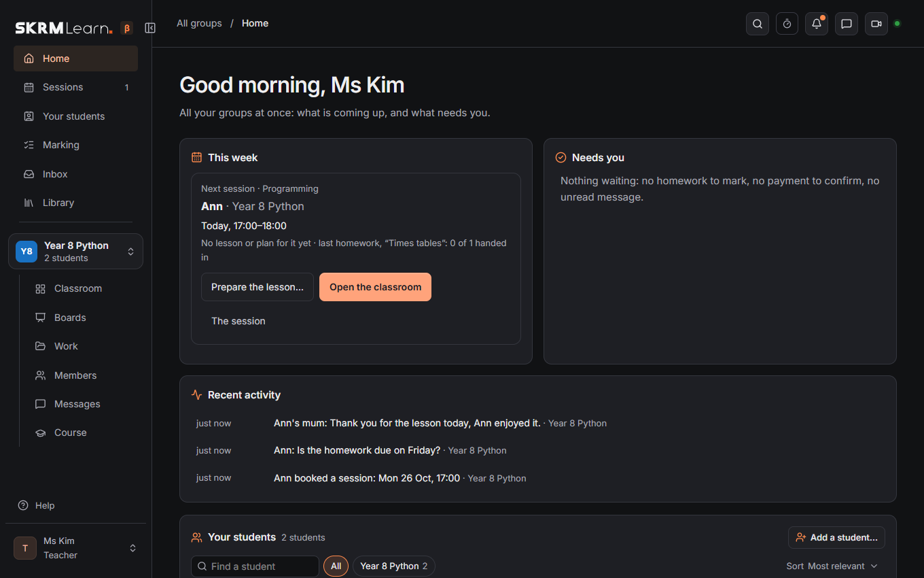Click the beta badge next to the logo
Screen dimensions: 924x578
click(126, 28)
